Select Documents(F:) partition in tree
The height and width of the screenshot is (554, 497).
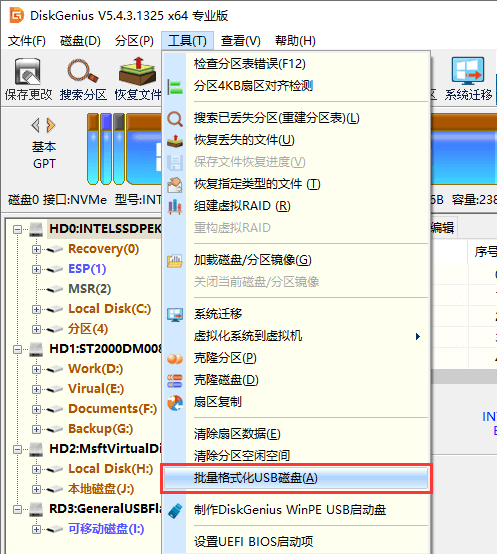pyautogui.click(x=113, y=409)
